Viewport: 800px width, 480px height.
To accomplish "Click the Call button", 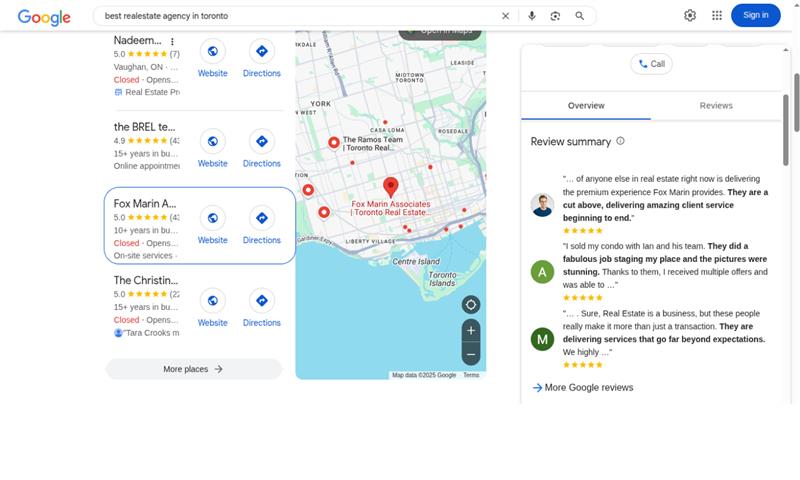I will 652,64.
